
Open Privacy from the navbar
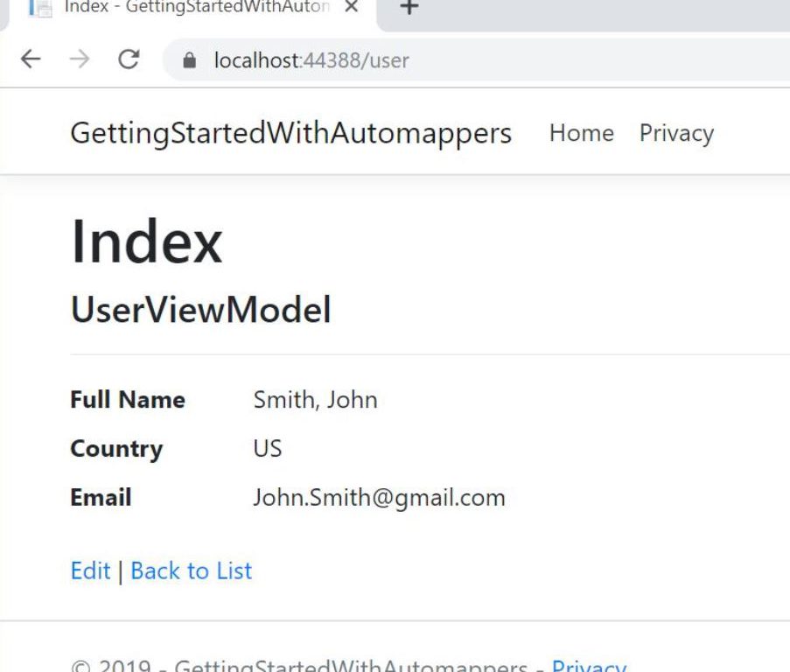[676, 133]
